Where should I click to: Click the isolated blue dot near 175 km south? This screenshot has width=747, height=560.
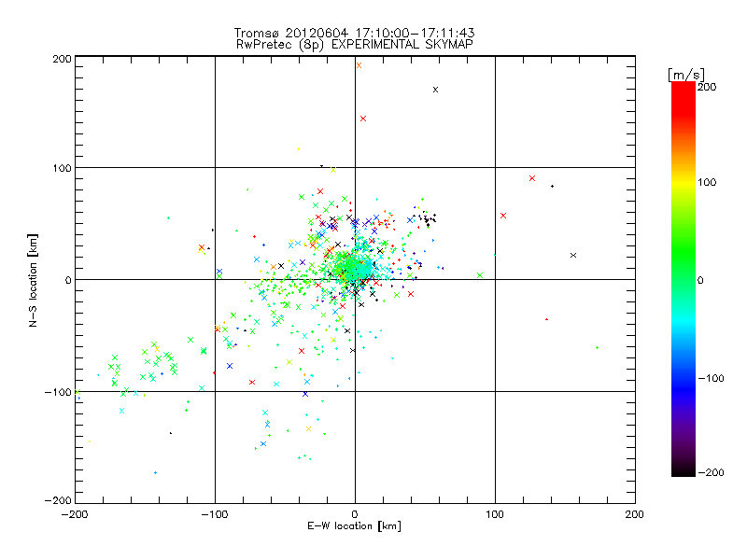point(155,473)
